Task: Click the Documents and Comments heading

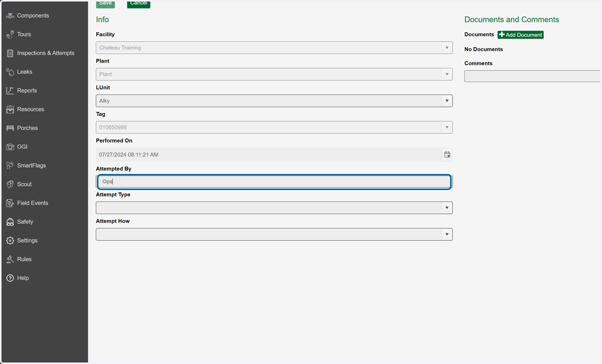Action: coord(512,20)
